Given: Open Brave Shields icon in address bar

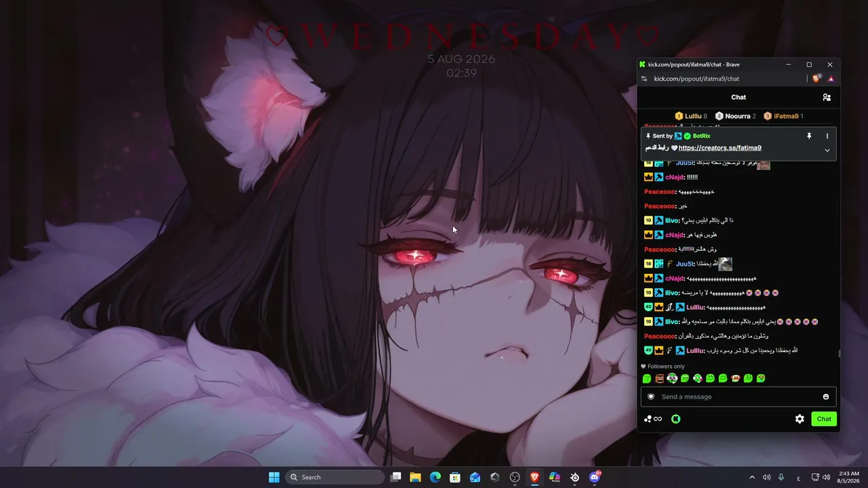Looking at the screenshot, I should point(816,79).
